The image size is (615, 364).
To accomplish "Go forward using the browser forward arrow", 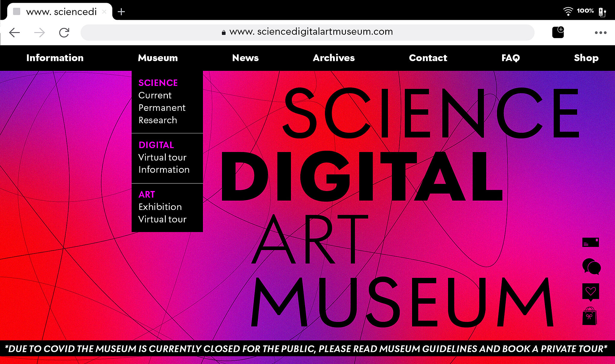I will click(x=39, y=32).
